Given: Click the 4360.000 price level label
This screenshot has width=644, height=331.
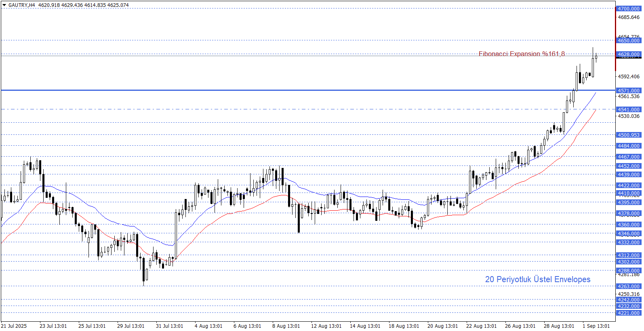Looking at the screenshot, I should coord(629,225).
